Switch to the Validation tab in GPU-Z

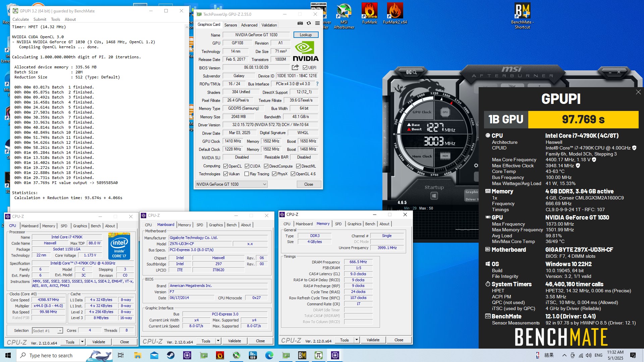(269, 25)
